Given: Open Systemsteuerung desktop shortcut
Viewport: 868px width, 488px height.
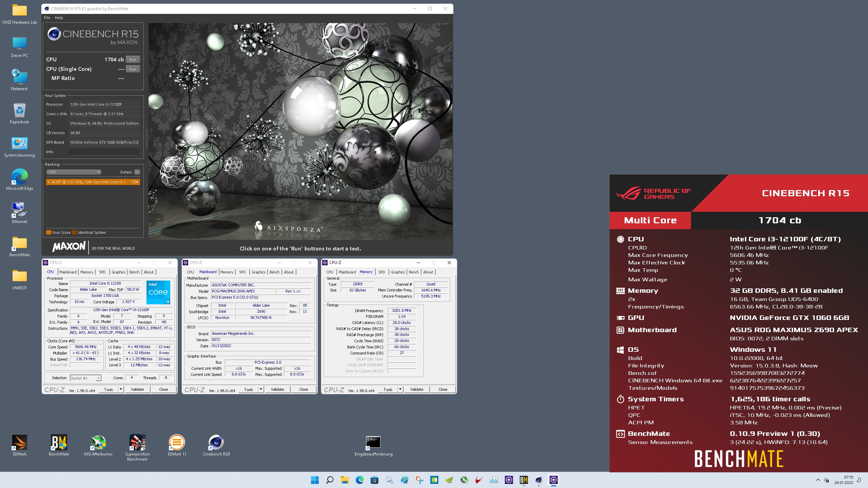Looking at the screenshot, I should tap(19, 147).
